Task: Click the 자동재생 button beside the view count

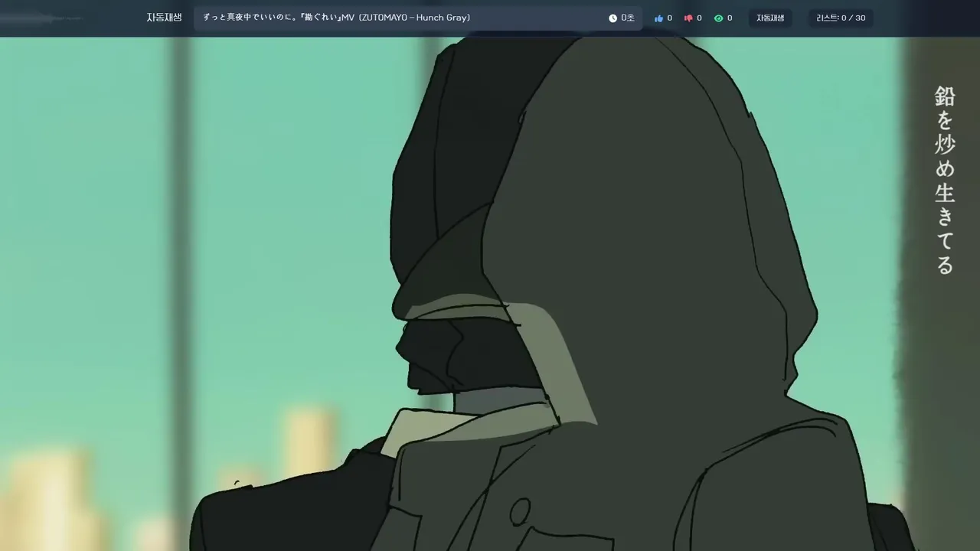Action: click(x=770, y=18)
